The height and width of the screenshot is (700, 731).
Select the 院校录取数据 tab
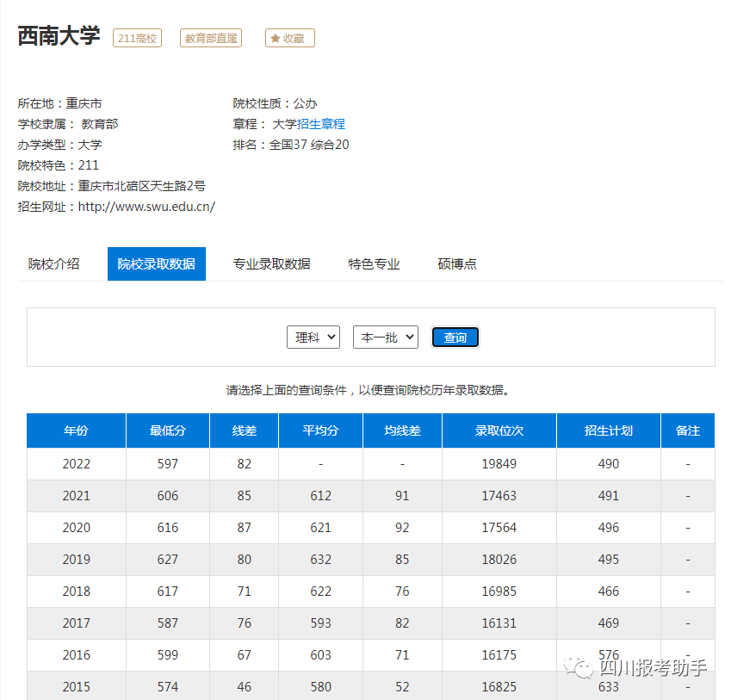point(156,263)
